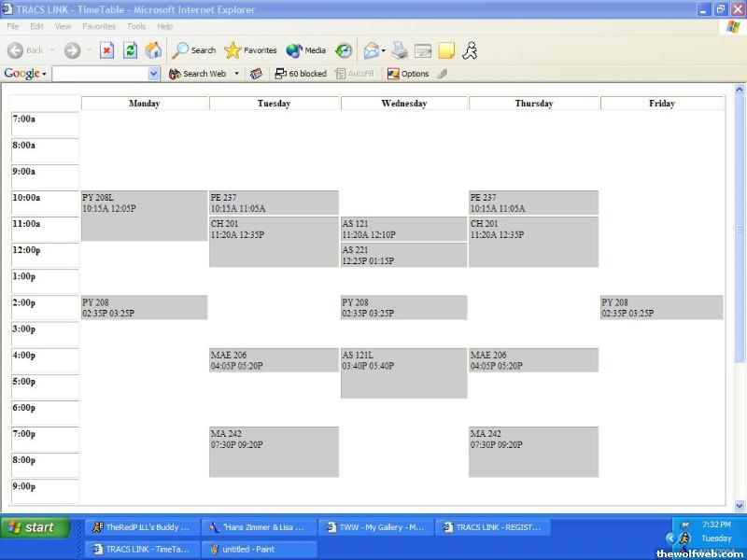Refresh the page with the Refresh icon
The height and width of the screenshot is (560, 747).
click(x=131, y=50)
